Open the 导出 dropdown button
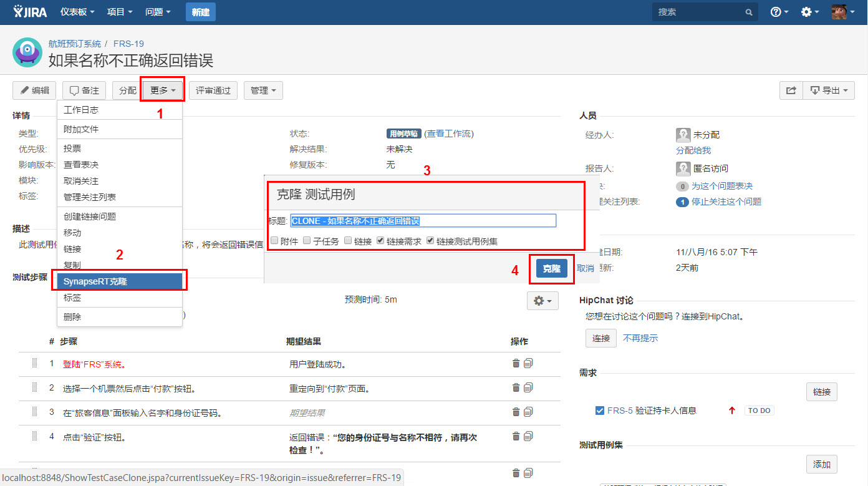 pos(829,90)
